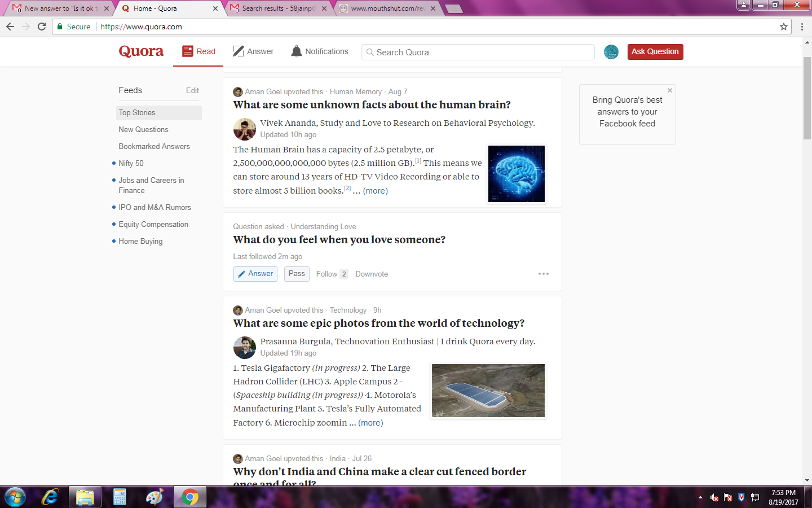Open epic photos of technology question
Viewport: 812px width, 508px height.
[378, 323]
